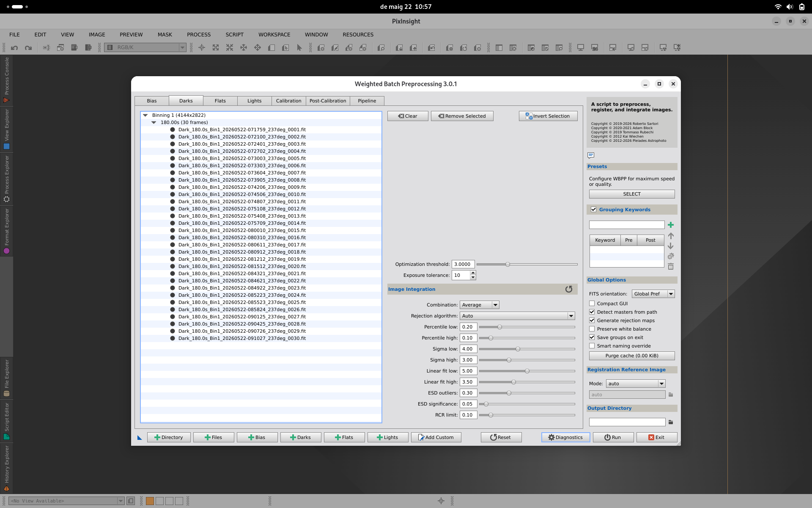Open the Rejection algorithm dropdown
The height and width of the screenshot is (508, 812).
coord(517,316)
